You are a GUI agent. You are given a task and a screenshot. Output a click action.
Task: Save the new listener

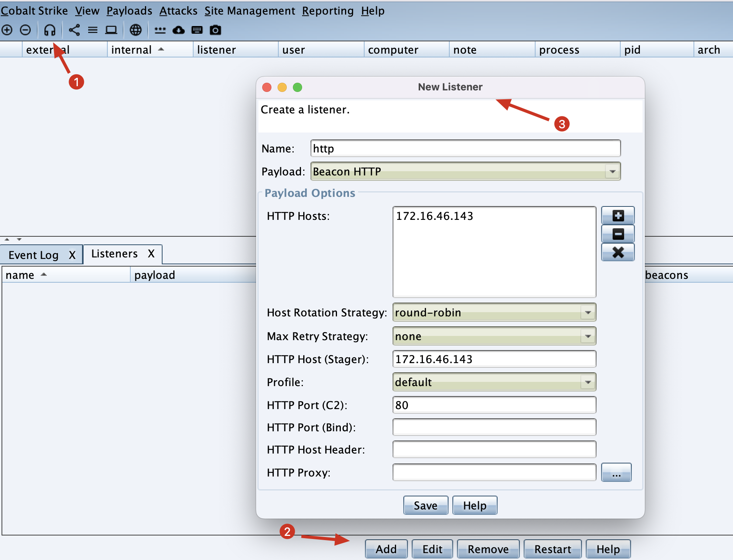426,506
